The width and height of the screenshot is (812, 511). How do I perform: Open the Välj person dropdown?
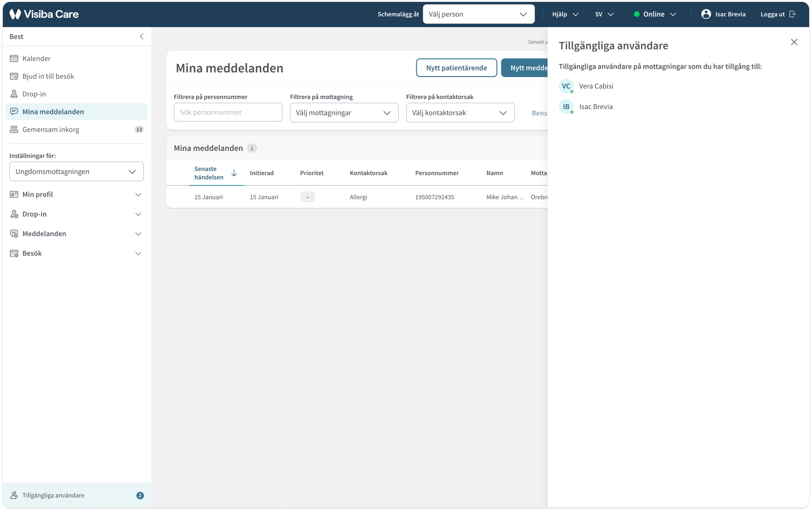(x=478, y=14)
